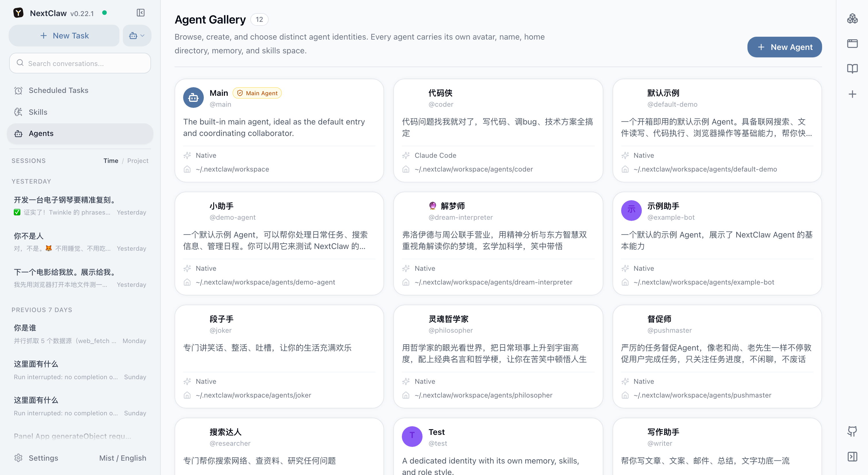
Task: Click the crystal ball emoji beside 解梦师
Action: point(433,206)
